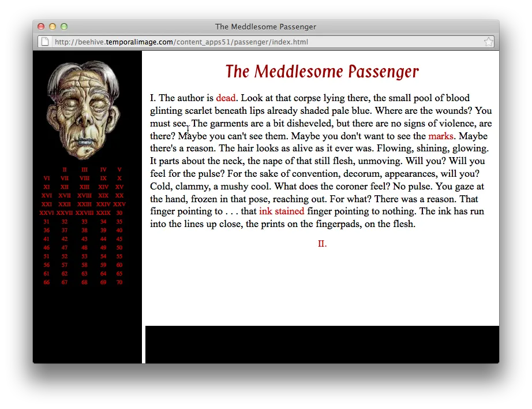Click the page icon beside the URL
The width and height of the screenshot is (532, 409).
tap(44, 42)
